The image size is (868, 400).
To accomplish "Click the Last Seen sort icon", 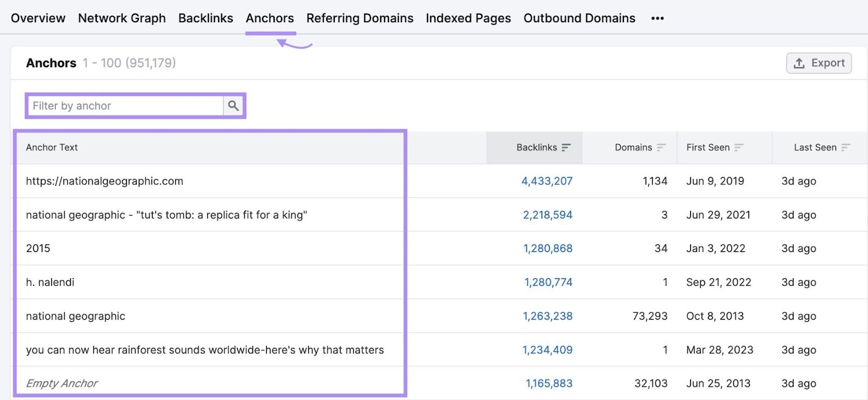I will pyautogui.click(x=845, y=147).
